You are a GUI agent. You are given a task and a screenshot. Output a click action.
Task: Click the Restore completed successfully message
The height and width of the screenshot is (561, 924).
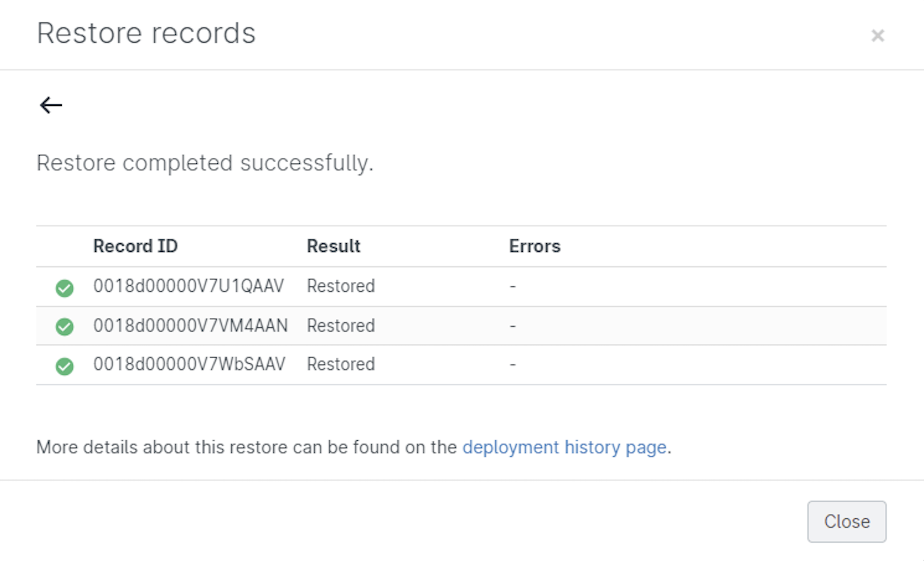pos(205,163)
